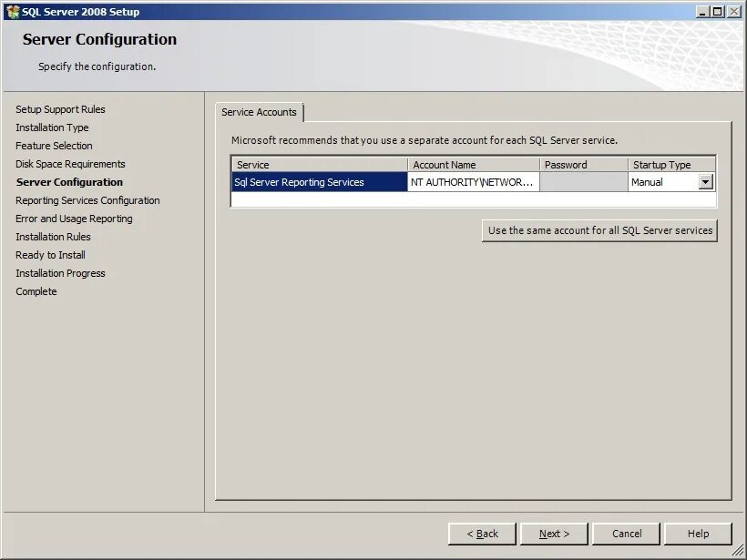Click the Password field for Reporting Services
747x560 pixels.
coord(584,182)
